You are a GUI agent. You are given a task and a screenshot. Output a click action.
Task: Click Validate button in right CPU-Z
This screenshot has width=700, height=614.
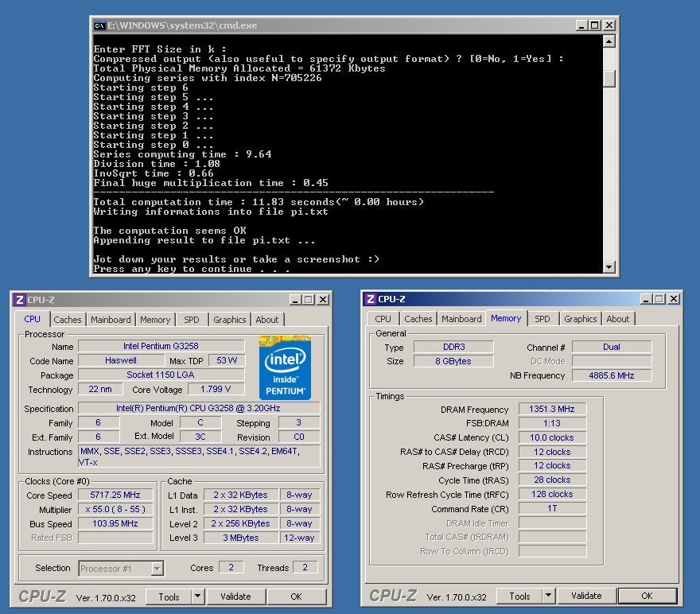pyautogui.click(x=586, y=596)
